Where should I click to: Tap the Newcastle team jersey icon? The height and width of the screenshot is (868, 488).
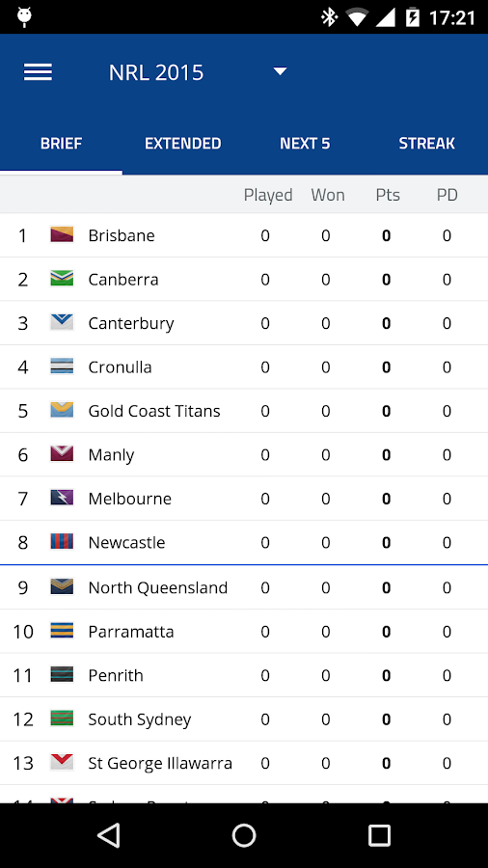[x=62, y=541]
